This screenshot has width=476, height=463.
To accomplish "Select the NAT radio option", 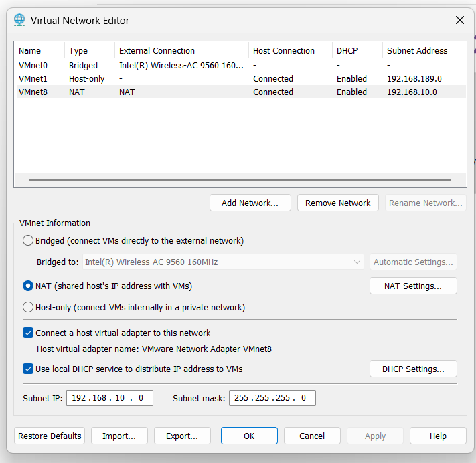I will coord(28,286).
